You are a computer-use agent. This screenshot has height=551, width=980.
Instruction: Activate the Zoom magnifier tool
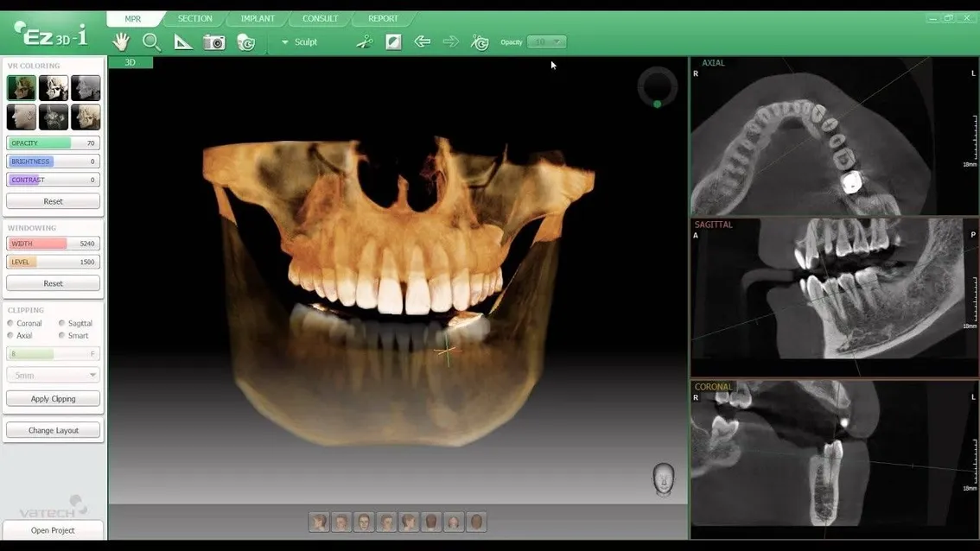[151, 41]
